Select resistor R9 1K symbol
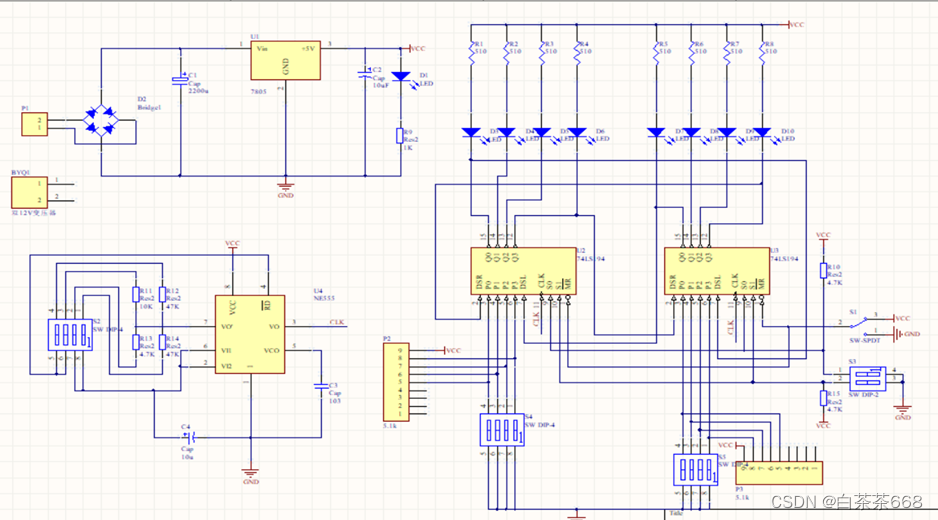 click(x=400, y=136)
